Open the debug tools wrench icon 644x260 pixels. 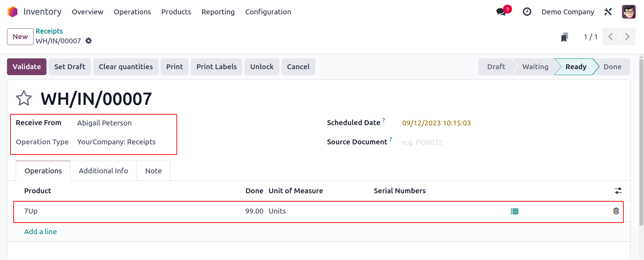pos(608,12)
